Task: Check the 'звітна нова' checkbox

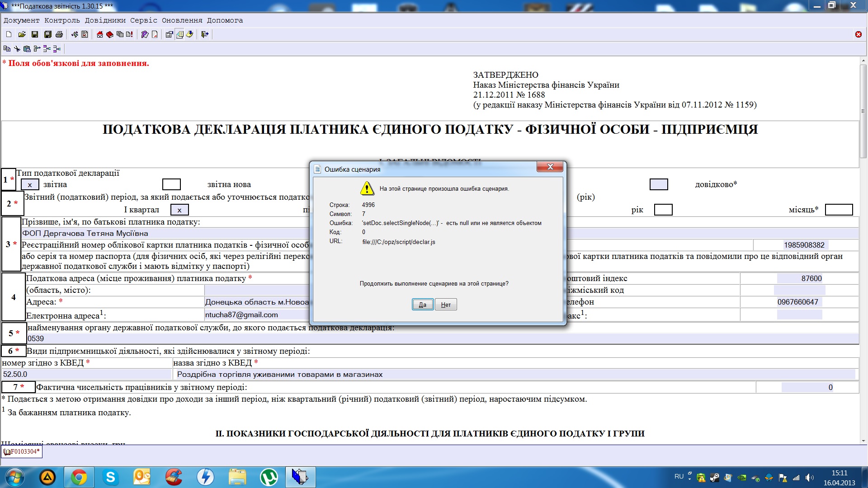Action: coord(171,184)
